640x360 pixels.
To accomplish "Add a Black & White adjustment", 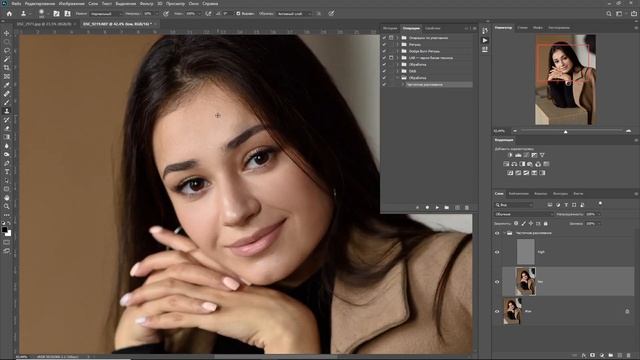I will click(522, 164).
